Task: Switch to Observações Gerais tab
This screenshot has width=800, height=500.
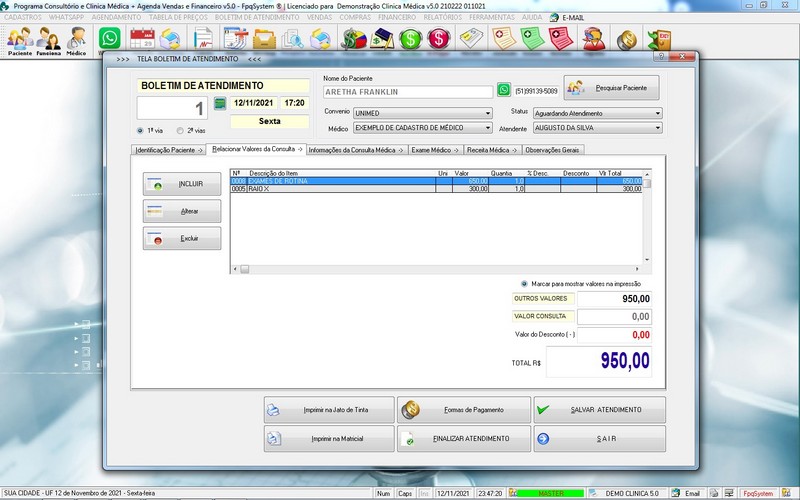Action: click(x=553, y=150)
